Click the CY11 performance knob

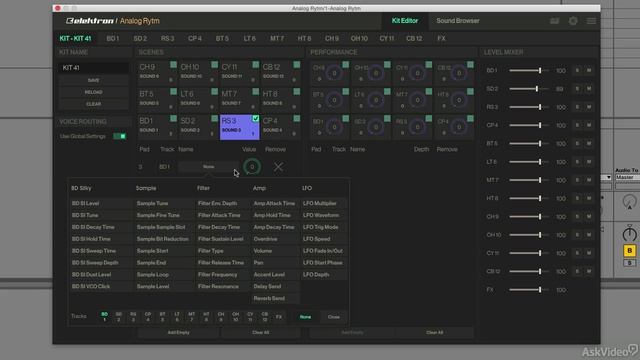click(417, 73)
